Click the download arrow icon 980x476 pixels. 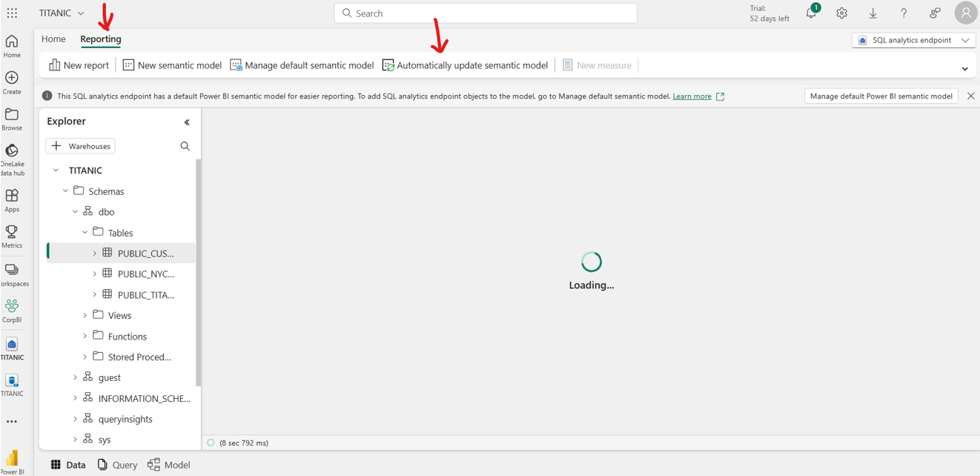click(x=873, y=13)
